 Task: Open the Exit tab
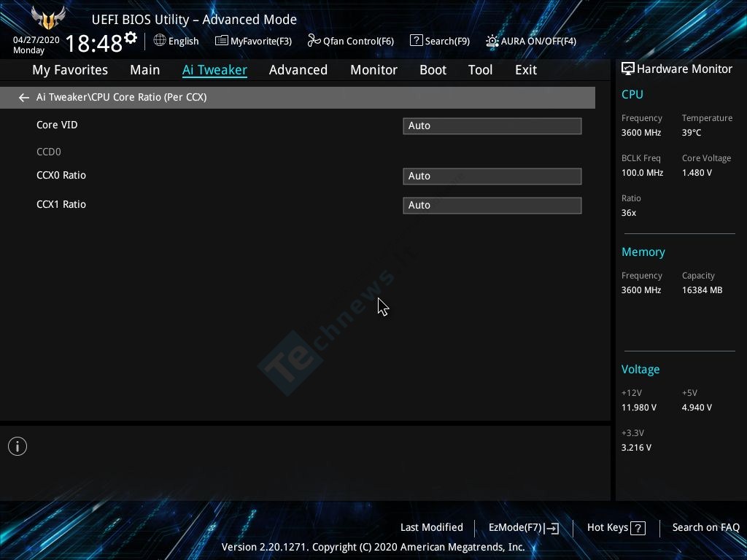coord(526,70)
